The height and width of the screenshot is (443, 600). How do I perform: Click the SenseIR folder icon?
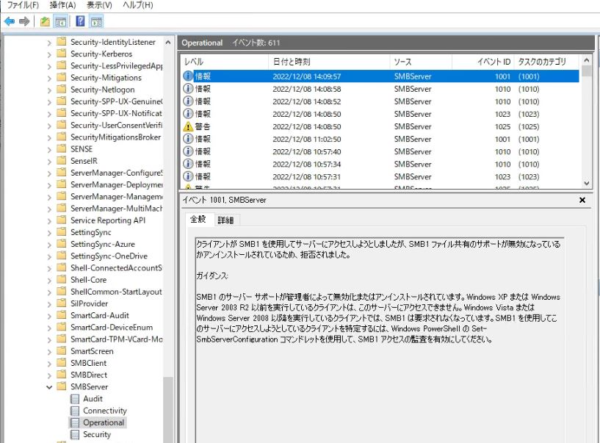coord(61,160)
